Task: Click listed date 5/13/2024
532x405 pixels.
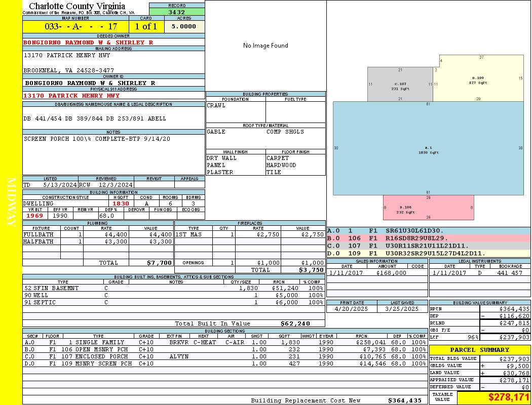Action: coord(60,185)
